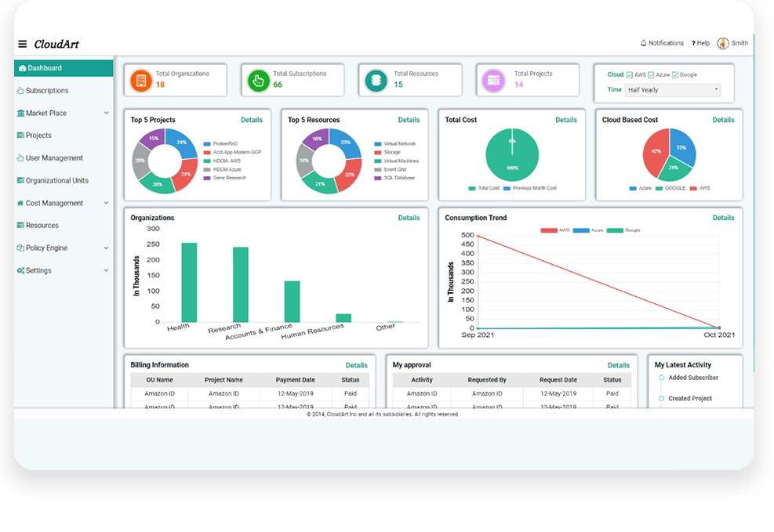Screen dimensions: 774x532
Task: Click the orange Total Organizations icon
Action: click(141, 80)
